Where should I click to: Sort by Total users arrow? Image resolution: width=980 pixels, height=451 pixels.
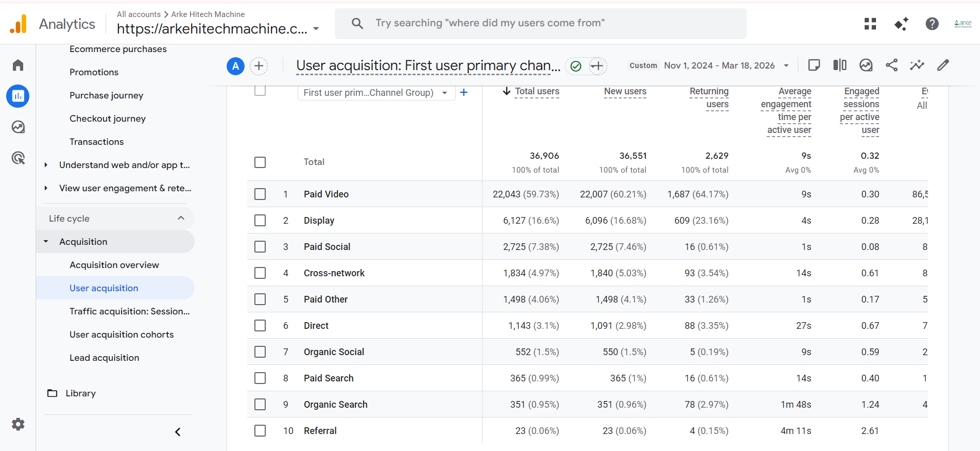click(507, 91)
